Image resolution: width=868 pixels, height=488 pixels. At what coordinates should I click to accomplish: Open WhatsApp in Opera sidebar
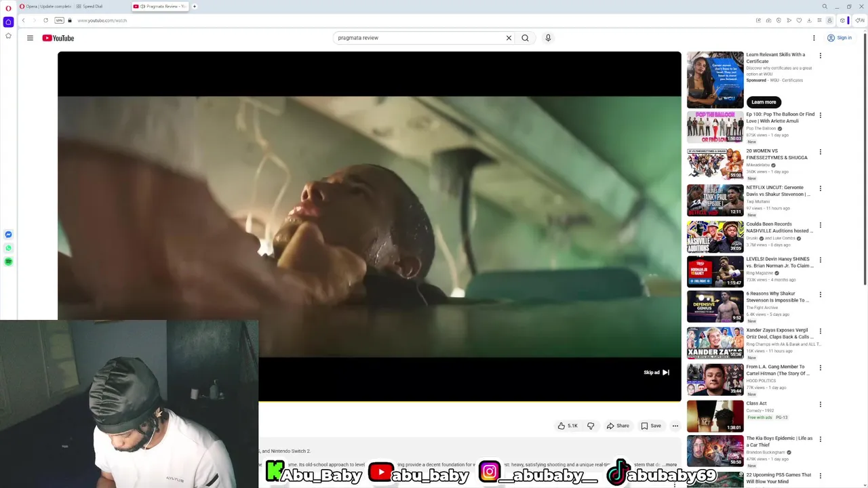8,248
